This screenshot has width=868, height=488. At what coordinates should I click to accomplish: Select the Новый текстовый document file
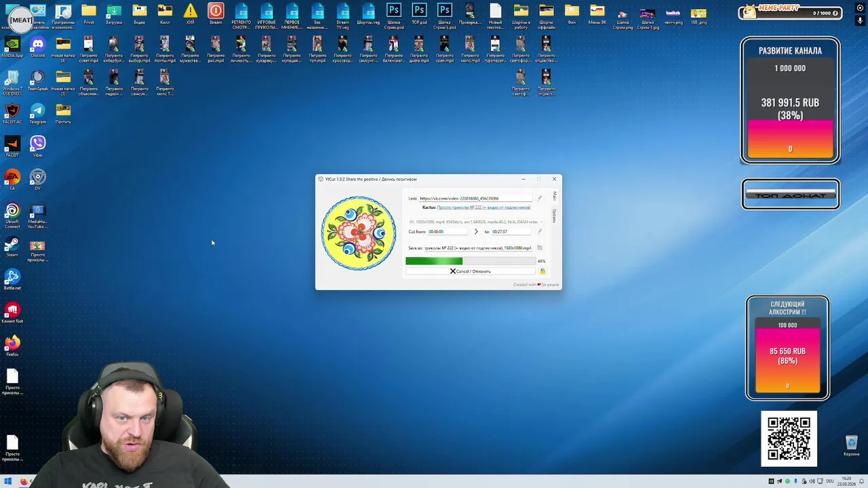(x=496, y=16)
